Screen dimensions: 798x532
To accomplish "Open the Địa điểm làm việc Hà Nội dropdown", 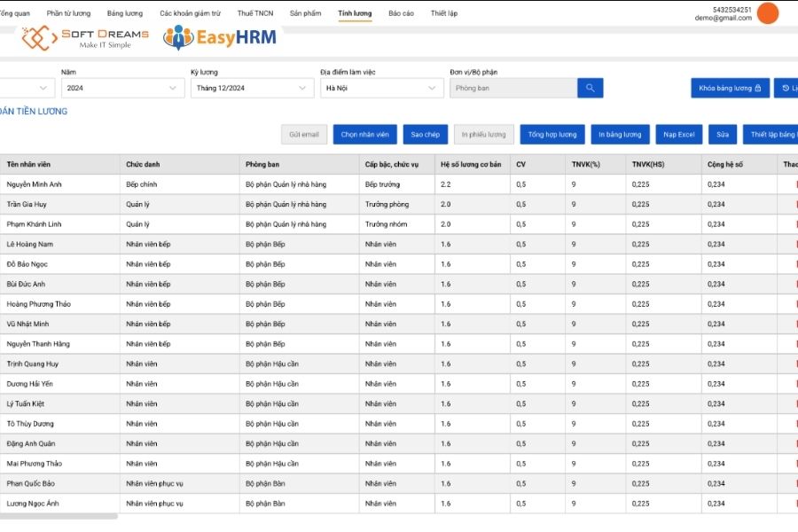I will pyautogui.click(x=381, y=88).
